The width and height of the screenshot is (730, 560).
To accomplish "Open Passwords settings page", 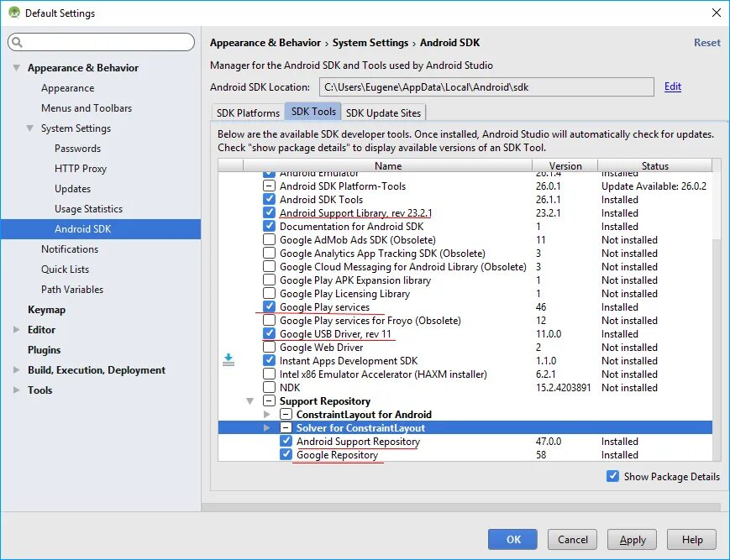I will point(78,149).
